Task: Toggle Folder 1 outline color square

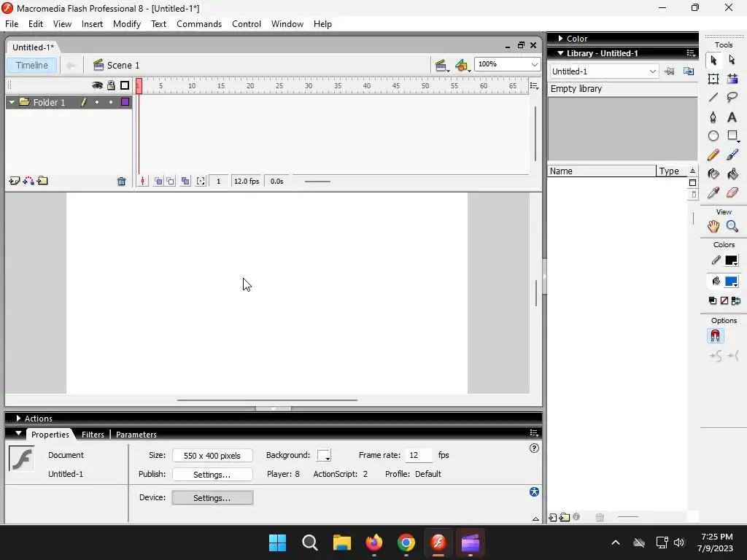Action: (125, 102)
